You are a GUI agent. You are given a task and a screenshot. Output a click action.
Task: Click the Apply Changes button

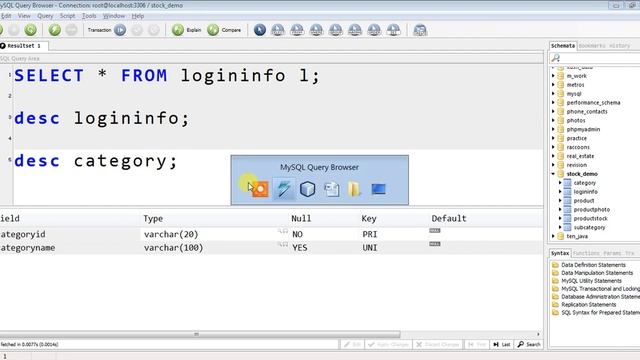pyautogui.click(x=388, y=344)
